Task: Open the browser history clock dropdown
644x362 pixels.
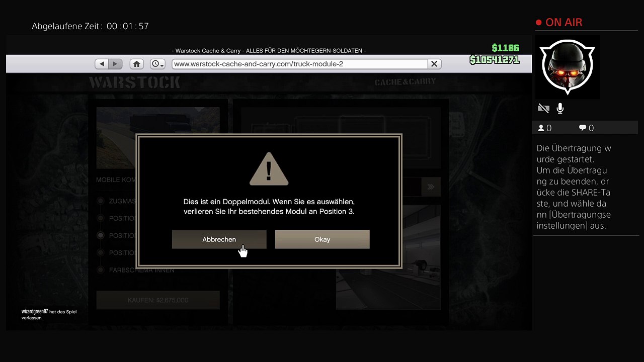Action: [158, 64]
